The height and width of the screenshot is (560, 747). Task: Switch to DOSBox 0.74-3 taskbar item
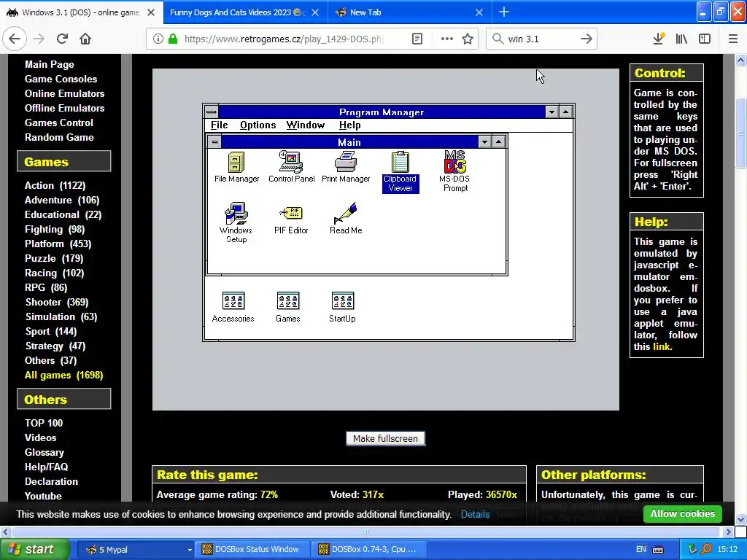[x=368, y=550]
